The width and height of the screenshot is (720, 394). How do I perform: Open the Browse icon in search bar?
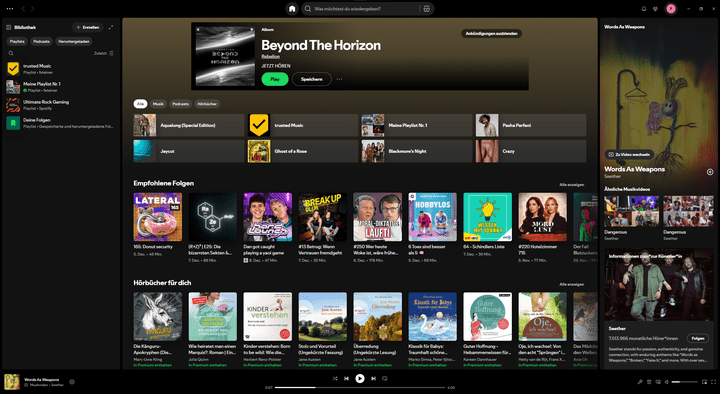pos(427,9)
